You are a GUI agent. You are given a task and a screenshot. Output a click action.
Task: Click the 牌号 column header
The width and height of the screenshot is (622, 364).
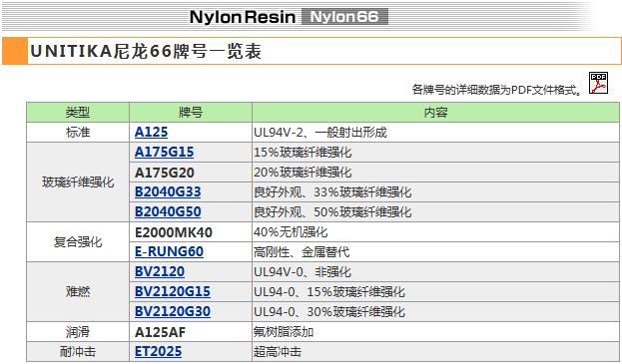click(x=191, y=113)
